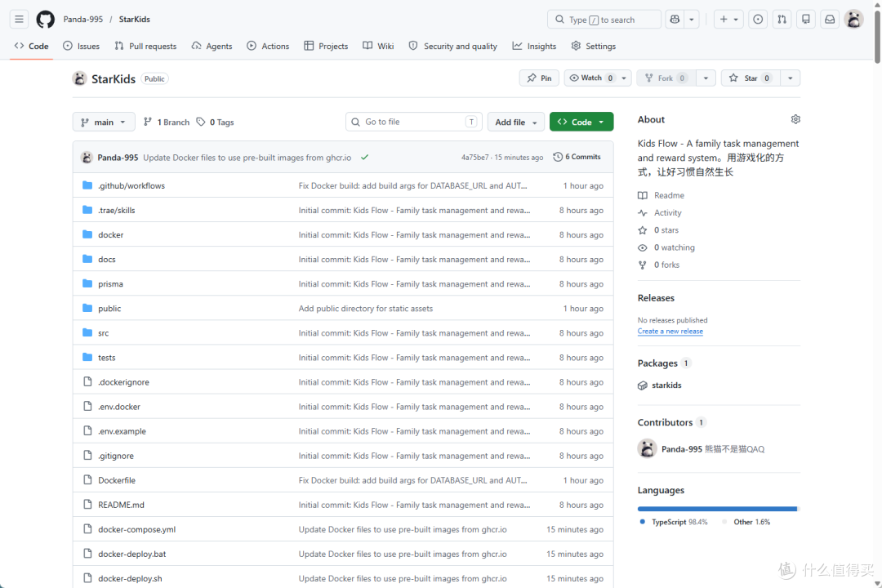Click the branch icon beside 1 Branch
The width and height of the screenshot is (882, 588).
[147, 122]
